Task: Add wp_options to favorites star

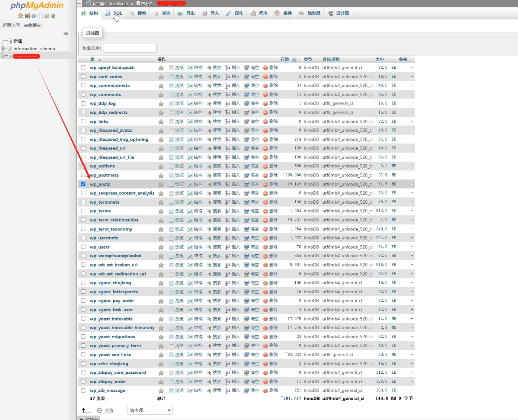Action: 161,166
